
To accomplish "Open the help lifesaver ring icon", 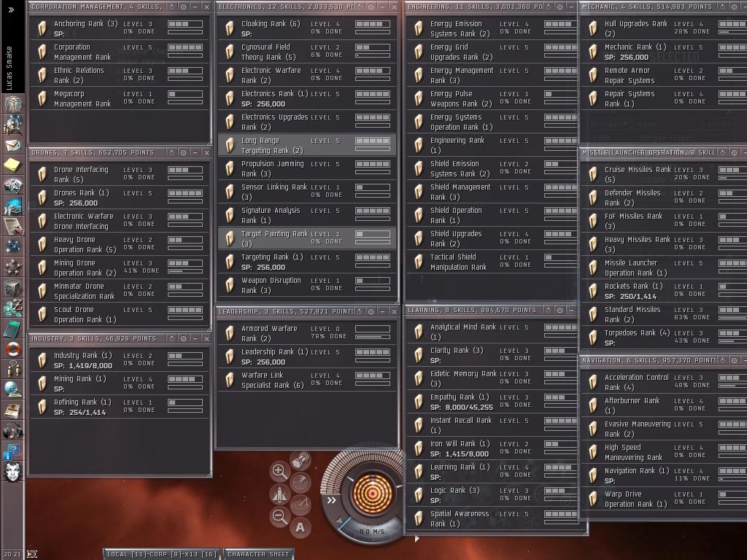I will 13,349.
